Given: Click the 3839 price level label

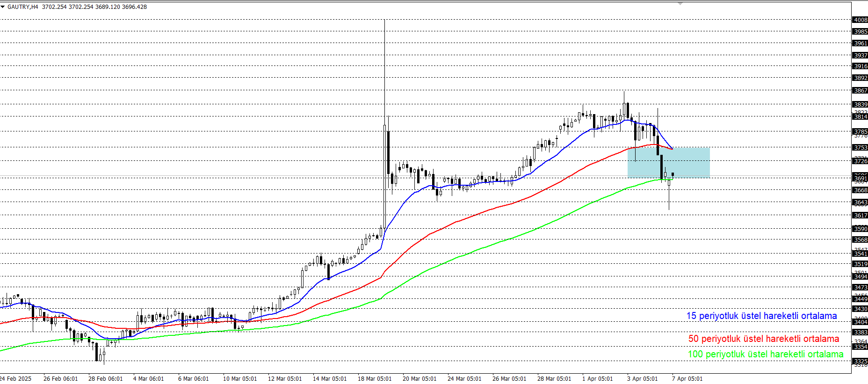Looking at the screenshot, I should tap(860, 104).
